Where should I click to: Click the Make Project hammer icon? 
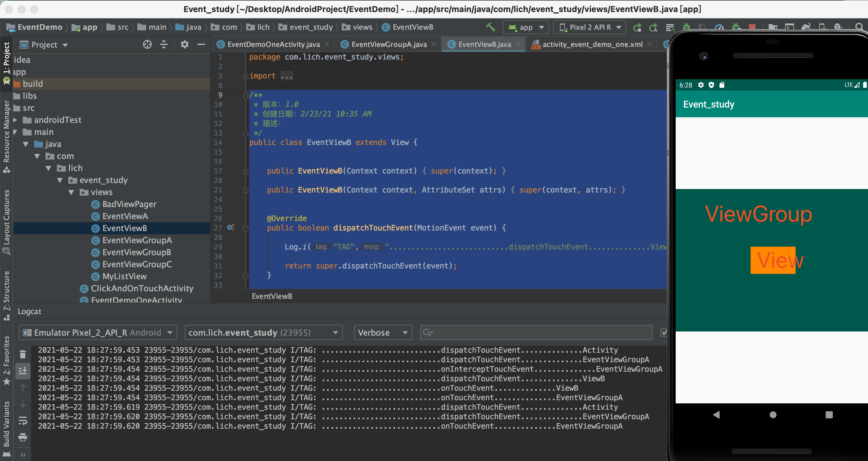tap(491, 27)
